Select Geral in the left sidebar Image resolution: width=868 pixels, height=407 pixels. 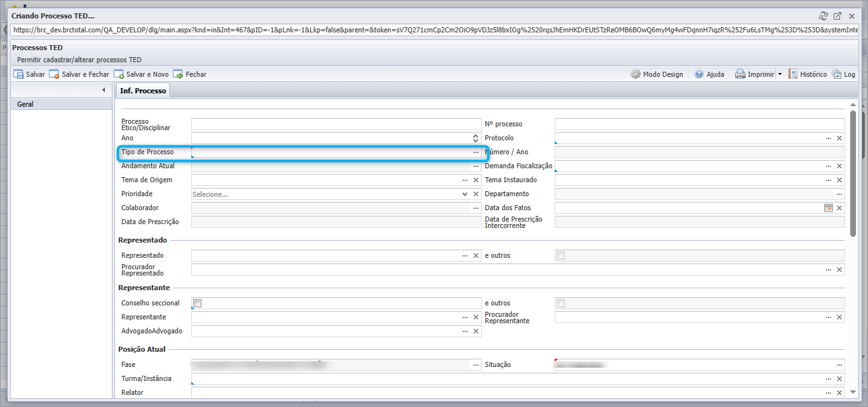(62, 104)
